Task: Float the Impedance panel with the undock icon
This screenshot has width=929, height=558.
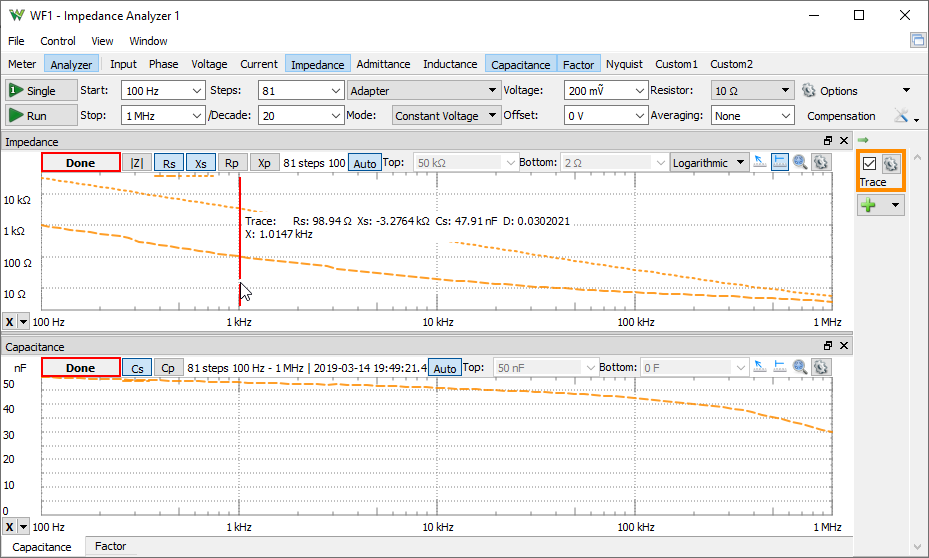Action: click(827, 142)
